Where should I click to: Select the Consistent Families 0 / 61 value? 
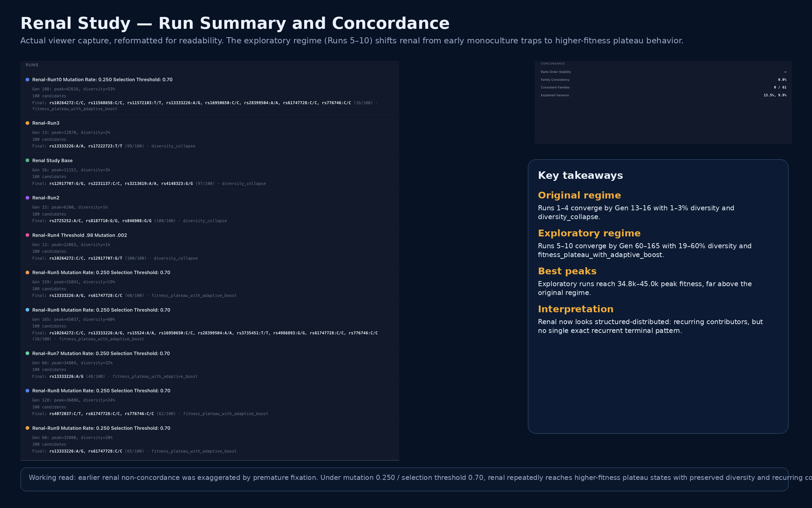click(x=780, y=87)
